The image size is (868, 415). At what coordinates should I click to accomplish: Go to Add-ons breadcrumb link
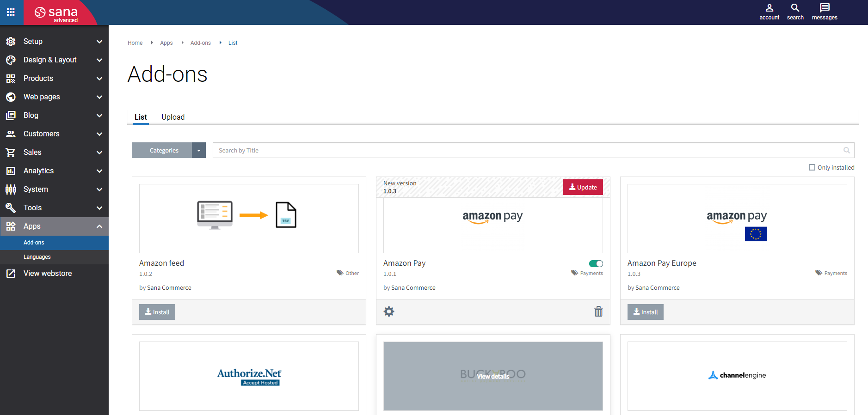[201, 43]
